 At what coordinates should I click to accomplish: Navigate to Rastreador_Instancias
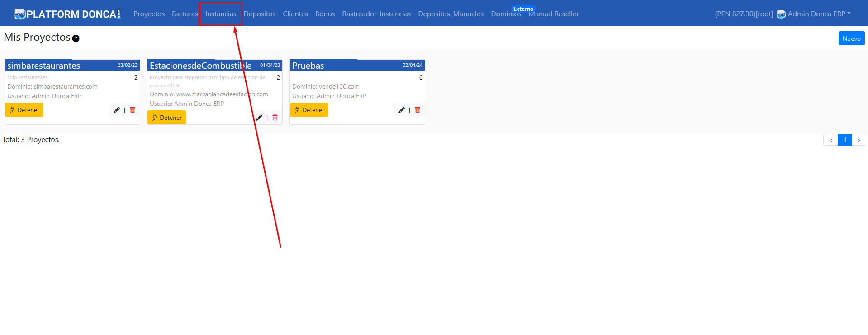376,14
